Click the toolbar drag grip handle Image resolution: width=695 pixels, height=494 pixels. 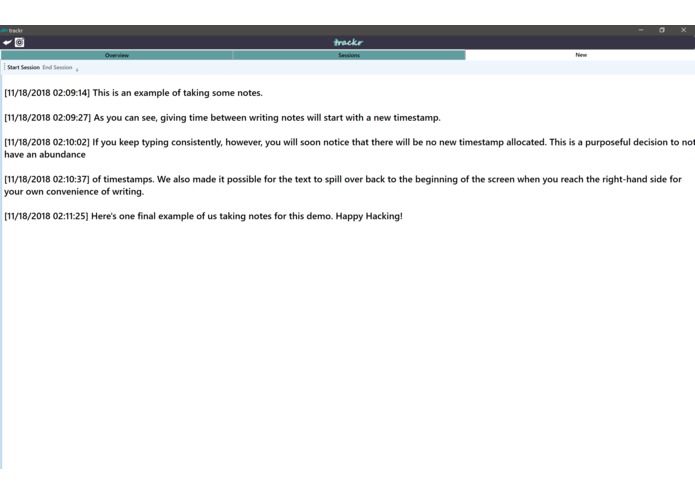tap(4, 67)
